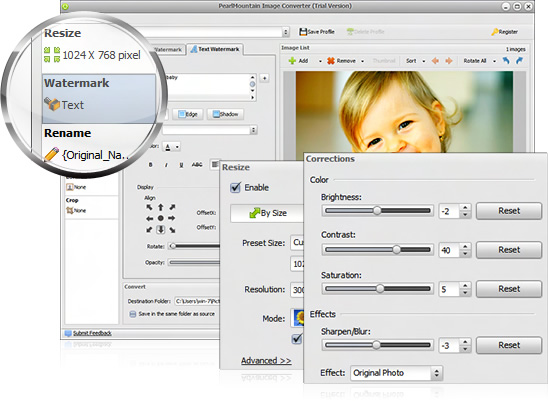Viewport: 548px width, 401px height.
Task: Align watermark to middle-left arrow
Action: coord(149,219)
